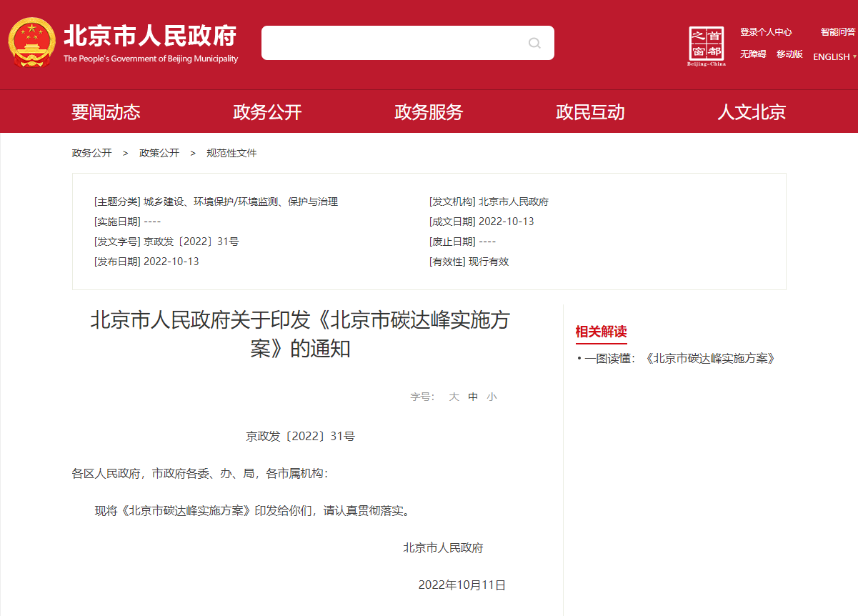Click 政策公开 breadcrumb link
Screen dimensions: 858x616
click(x=159, y=153)
